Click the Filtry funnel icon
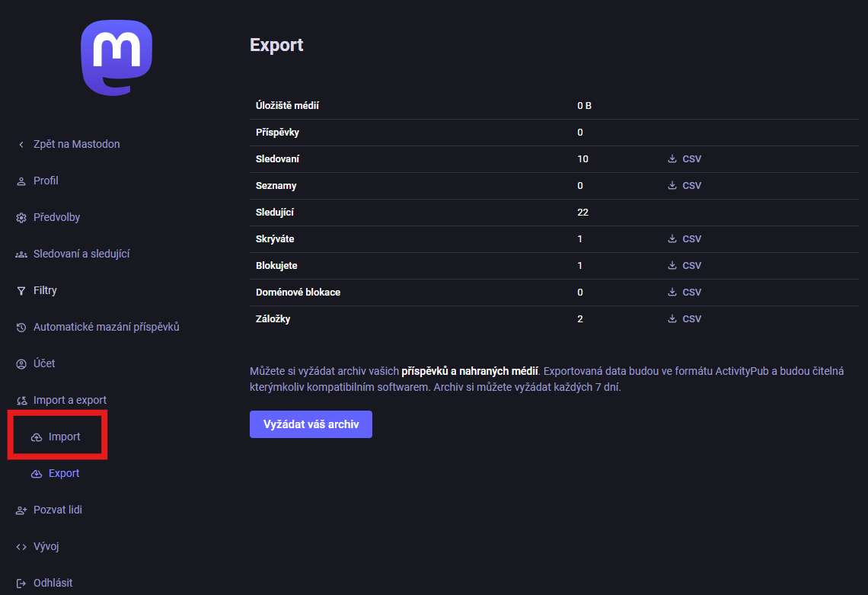The image size is (868, 595). [x=21, y=291]
